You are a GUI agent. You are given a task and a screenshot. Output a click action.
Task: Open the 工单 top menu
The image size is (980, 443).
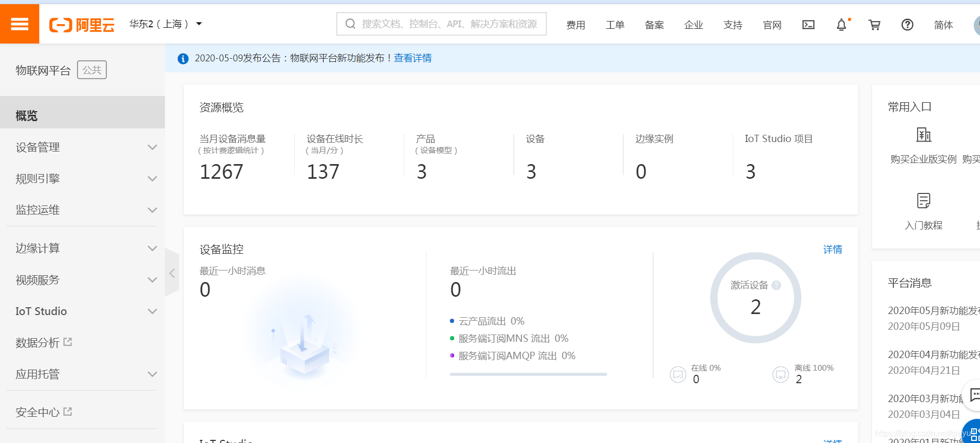[615, 25]
